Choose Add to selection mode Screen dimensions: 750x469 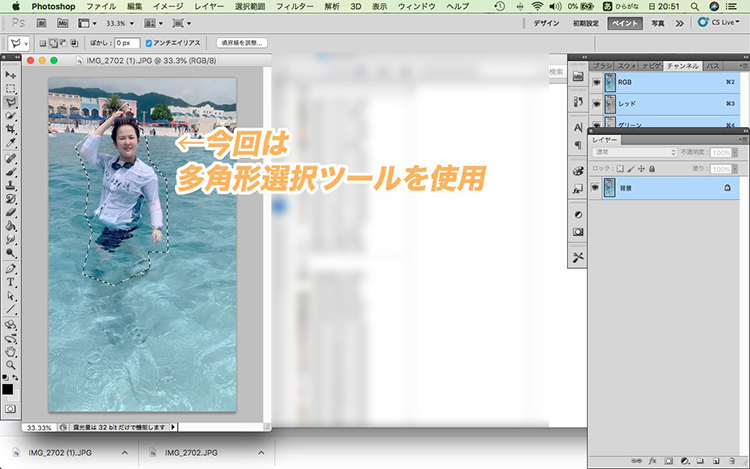point(53,43)
